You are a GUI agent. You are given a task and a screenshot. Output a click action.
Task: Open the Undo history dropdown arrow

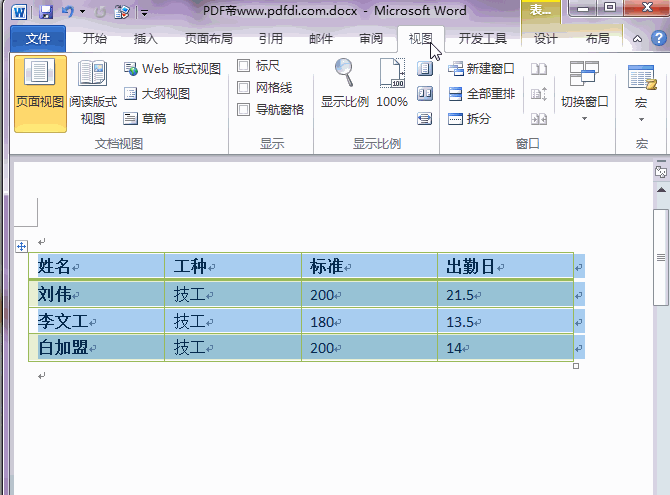(x=82, y=12)
